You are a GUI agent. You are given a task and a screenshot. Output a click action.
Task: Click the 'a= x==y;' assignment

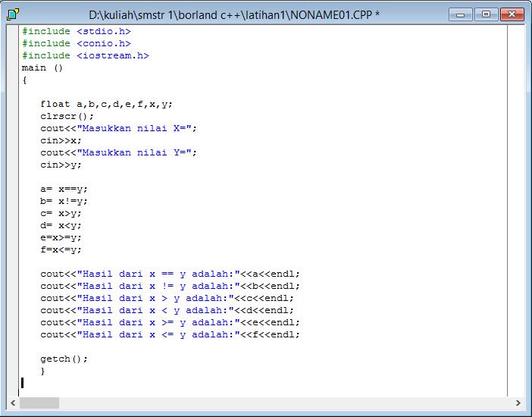[64, 189]
